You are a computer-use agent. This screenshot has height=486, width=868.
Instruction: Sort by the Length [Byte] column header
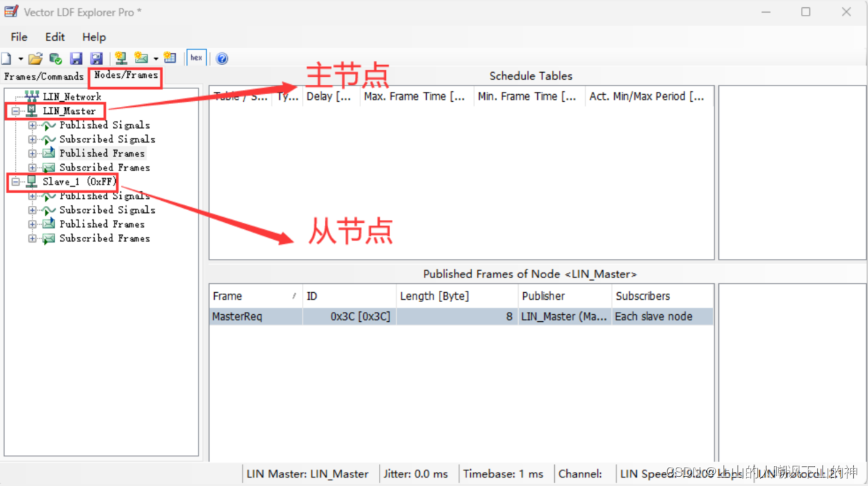click(457, 296)
